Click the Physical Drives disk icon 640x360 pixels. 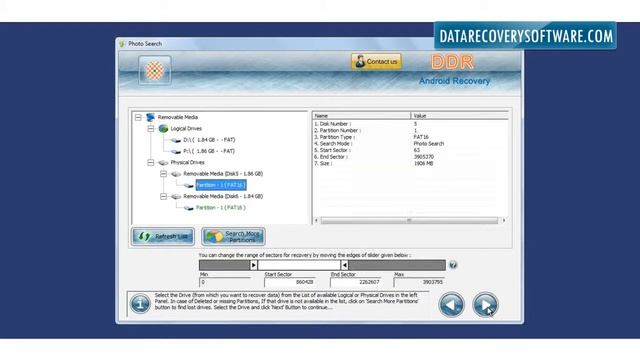click(163, 163)
